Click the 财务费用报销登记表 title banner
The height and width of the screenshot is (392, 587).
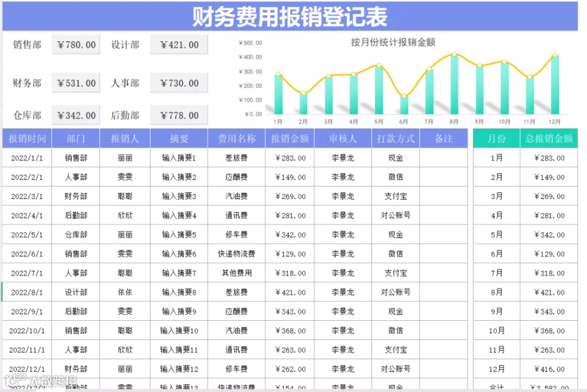290,16
